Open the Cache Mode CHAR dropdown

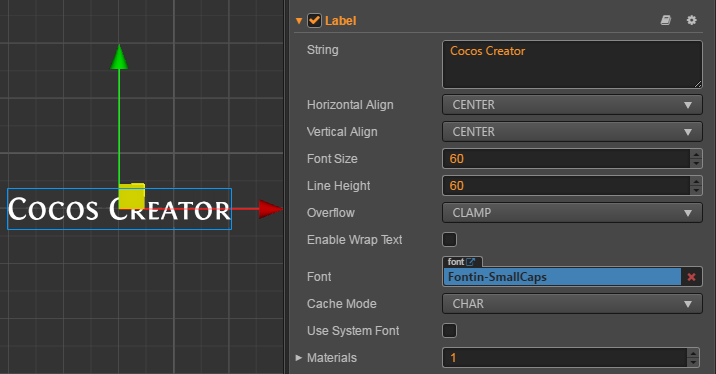click(x=572, y=304)
